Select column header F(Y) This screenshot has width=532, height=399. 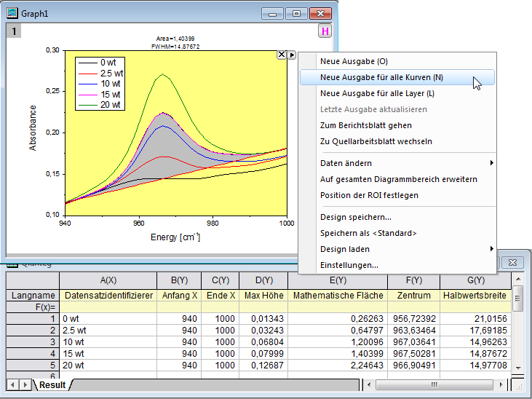[414, 280]
